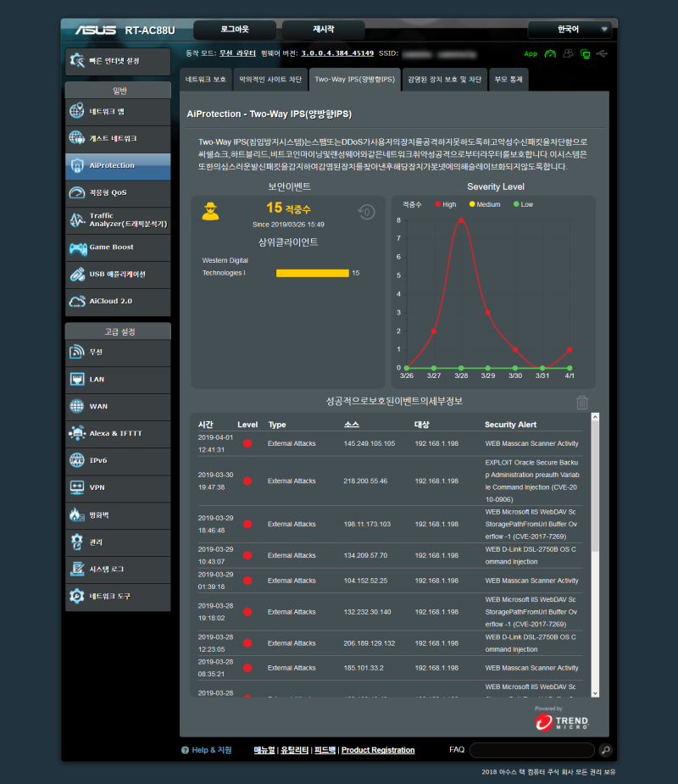Click the internet status speedometer icon

coord(550,53)
